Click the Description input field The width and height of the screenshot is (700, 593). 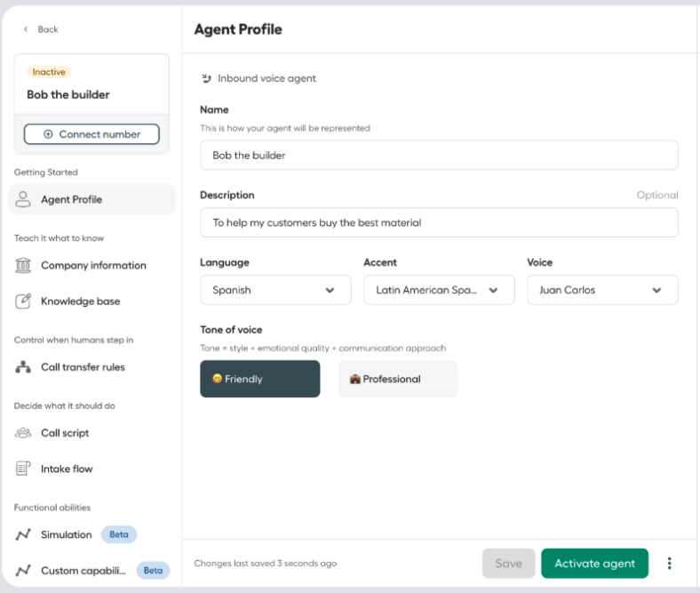(439, 222)
